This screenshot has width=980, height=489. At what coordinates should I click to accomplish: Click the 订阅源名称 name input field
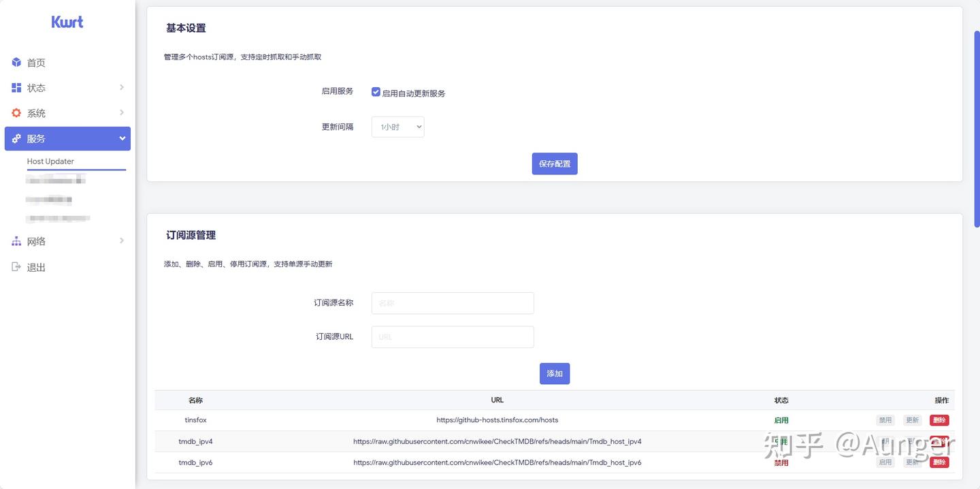[x=452, y=302]
